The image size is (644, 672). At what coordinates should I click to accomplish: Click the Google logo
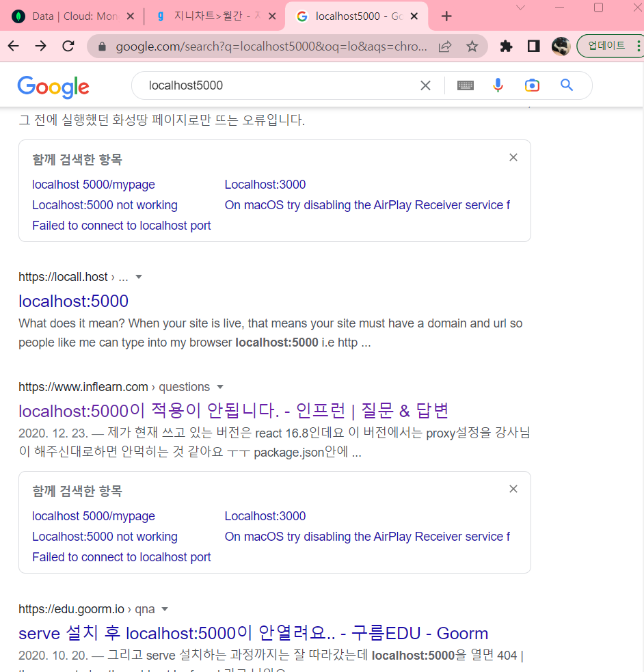tap(53, 87)
